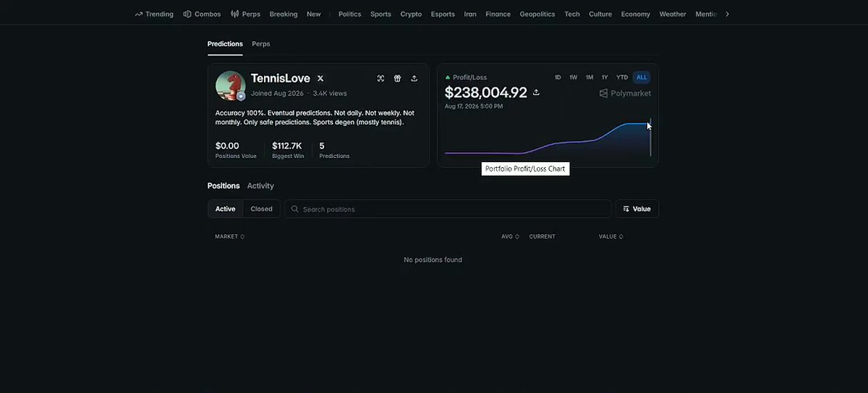
Task: Open the Value sort dropdown
Action: pos(637,209)
